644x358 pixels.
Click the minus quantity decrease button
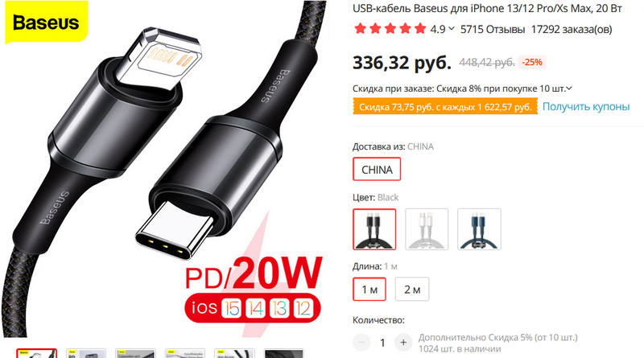point(361,342)
